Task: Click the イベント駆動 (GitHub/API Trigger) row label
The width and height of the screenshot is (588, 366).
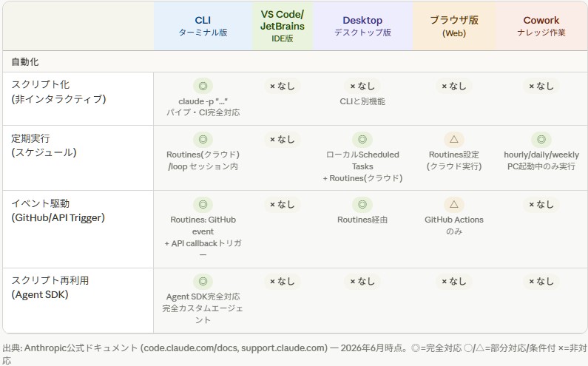Action: click(x=58, y=211)
